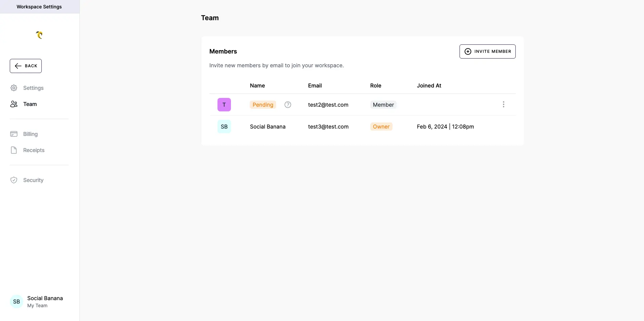Screen dimensions: 644x321
Task: Click the Joined At column header
Action: click(x=429, y=85)
